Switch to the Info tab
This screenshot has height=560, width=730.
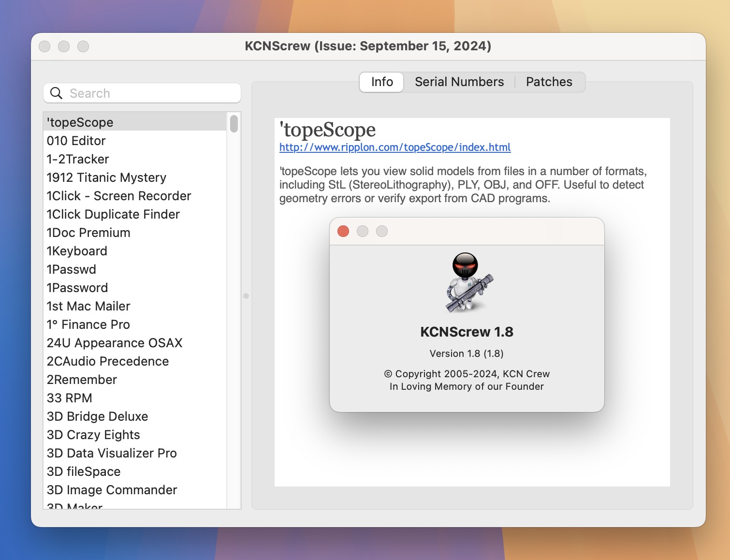pos(381,82)
